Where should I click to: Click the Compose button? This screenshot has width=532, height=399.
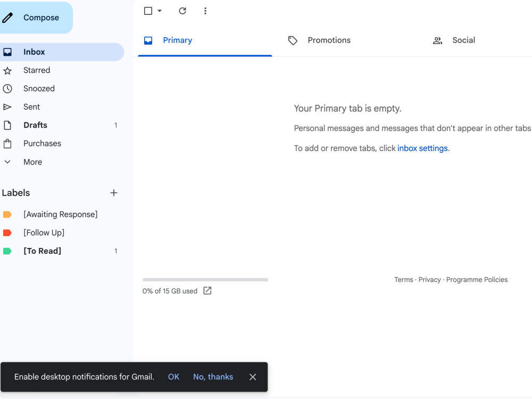pos(36,18)
